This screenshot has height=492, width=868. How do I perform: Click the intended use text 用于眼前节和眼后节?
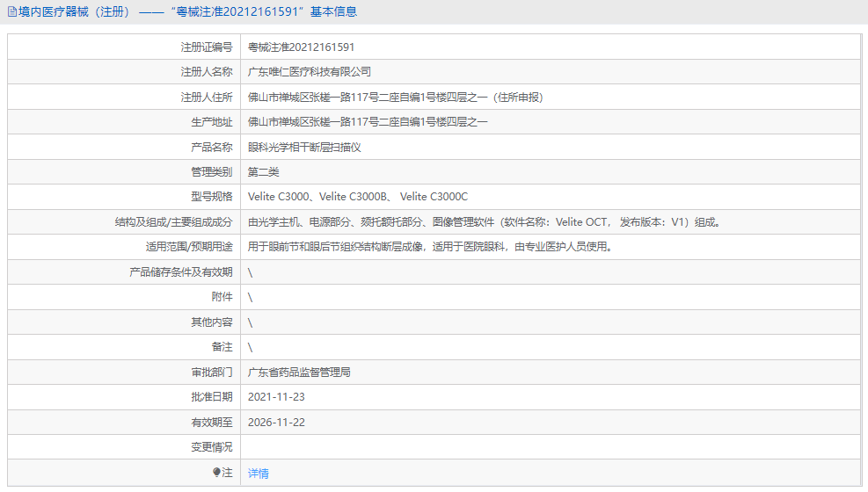431,247
